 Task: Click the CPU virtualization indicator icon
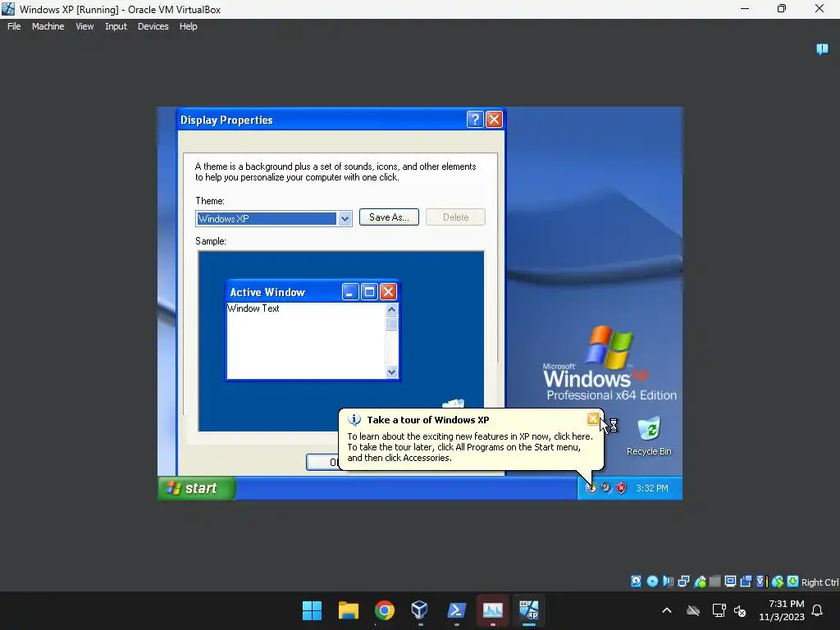(761, 582)
